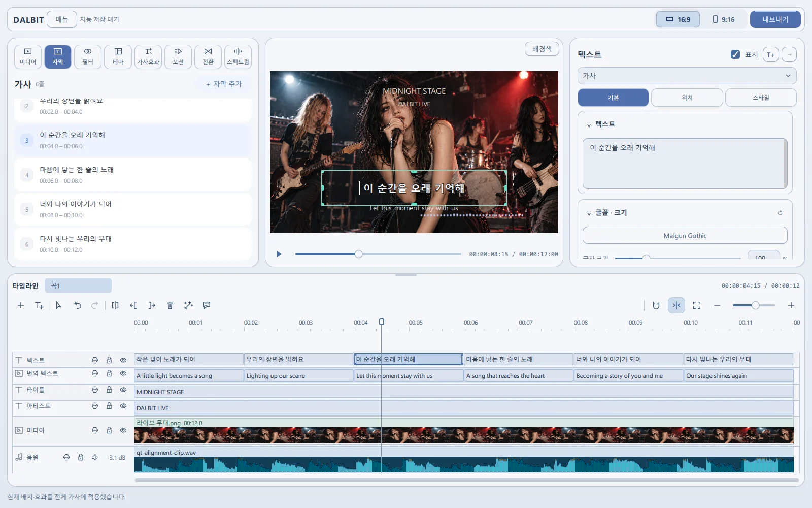Click the 배경색 background color button
Image resolution: width=812 pixels, height=508 pixels.
(x=542, y=49)
